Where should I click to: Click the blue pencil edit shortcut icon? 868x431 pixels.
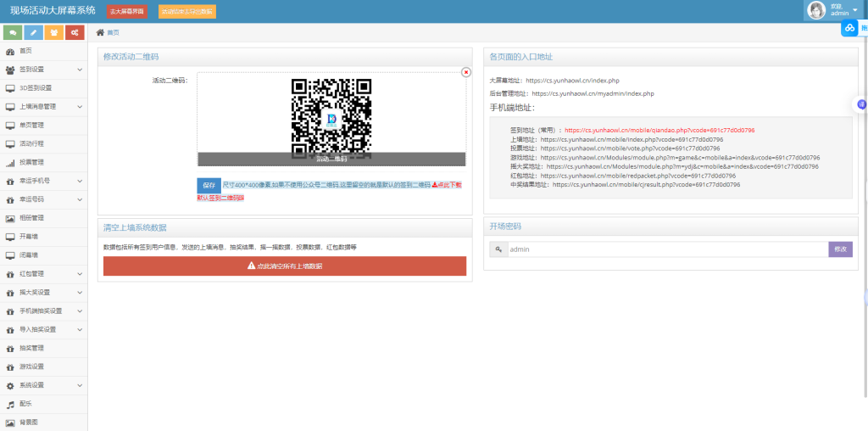click(x=33, y=33)
